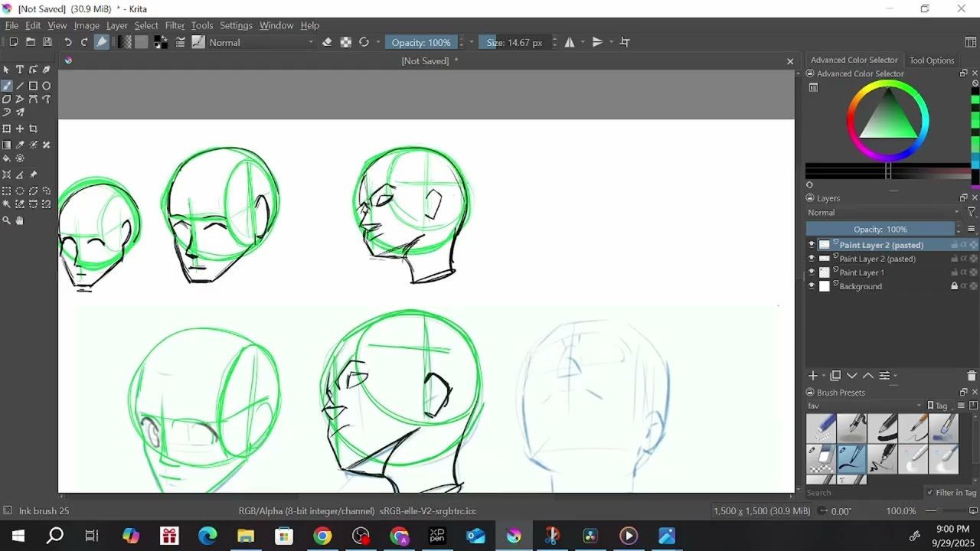Open the fav brush tag dropdown

(x=865, y=406)
